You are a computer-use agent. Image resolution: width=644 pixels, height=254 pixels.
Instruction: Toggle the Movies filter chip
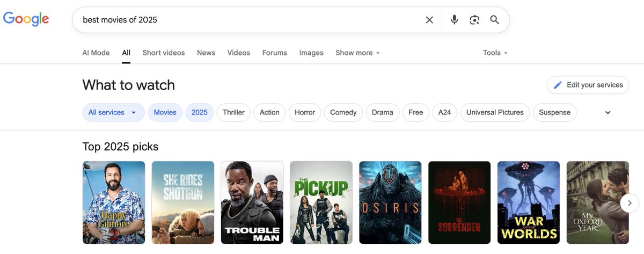click(165, 112)
